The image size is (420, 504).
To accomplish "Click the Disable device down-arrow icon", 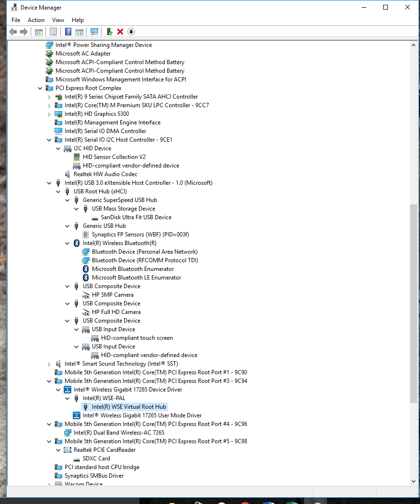I will (131, 32).
